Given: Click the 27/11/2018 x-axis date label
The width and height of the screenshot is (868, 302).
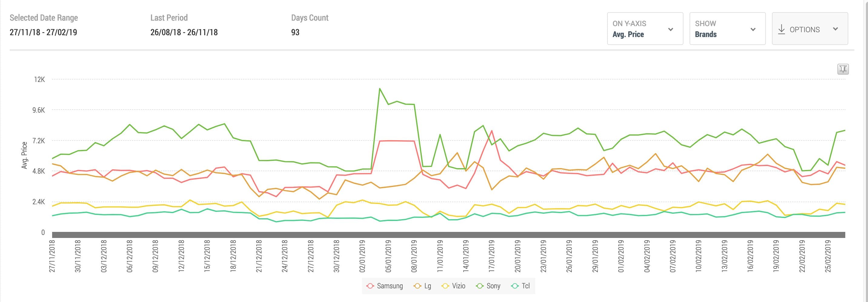Looking at the screenshot, I should point(52,256).
